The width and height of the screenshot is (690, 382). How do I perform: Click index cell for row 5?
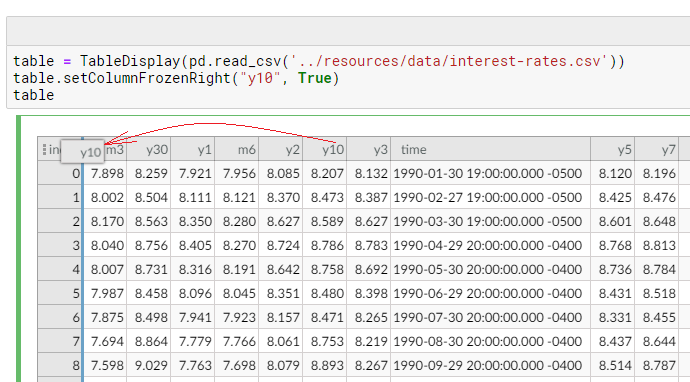(60, 293)
